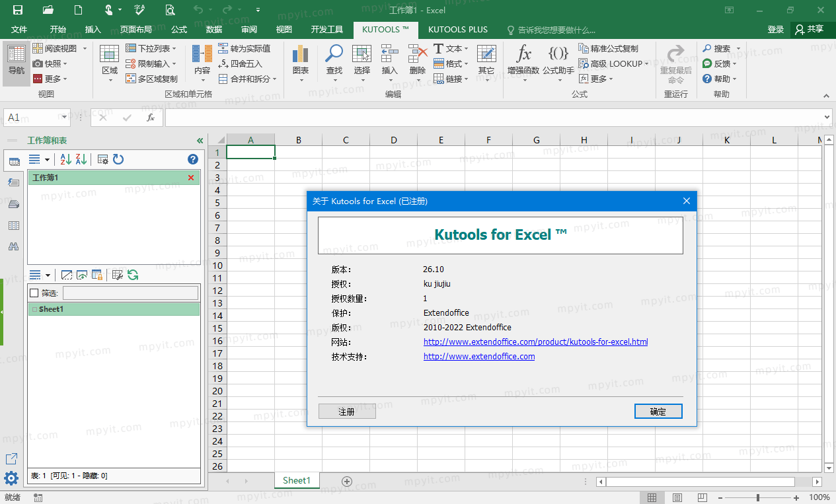The width and height of the screenshot is (836, 504).
Task: Click the 精准公式复制 exact formula copy tool
Action: point(609,48)
